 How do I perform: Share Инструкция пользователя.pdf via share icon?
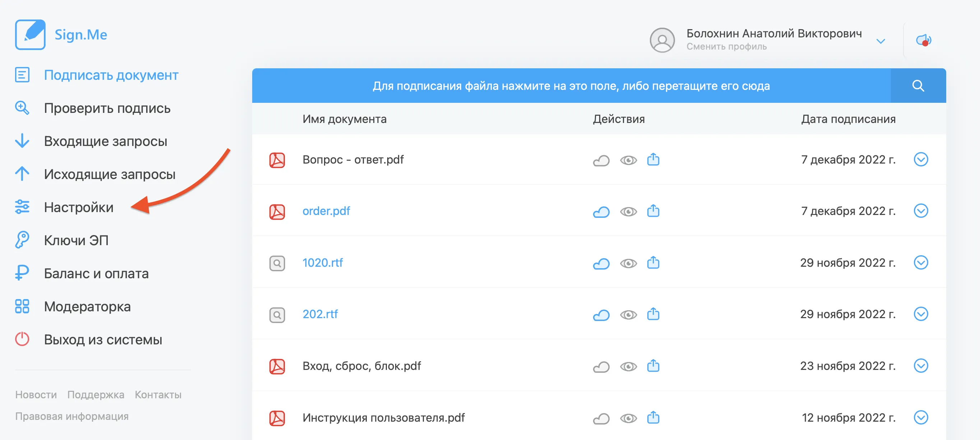click(x=653, y=417)
